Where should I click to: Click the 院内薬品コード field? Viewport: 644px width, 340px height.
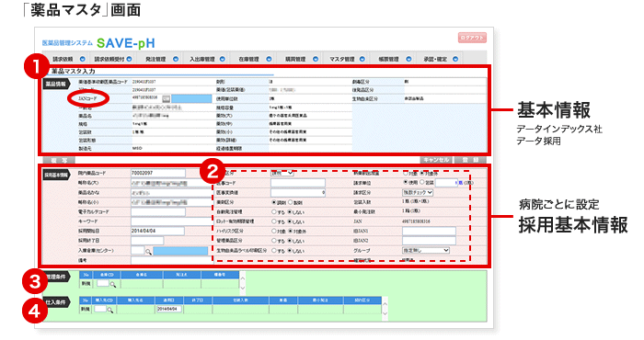(x=158, y=173)
